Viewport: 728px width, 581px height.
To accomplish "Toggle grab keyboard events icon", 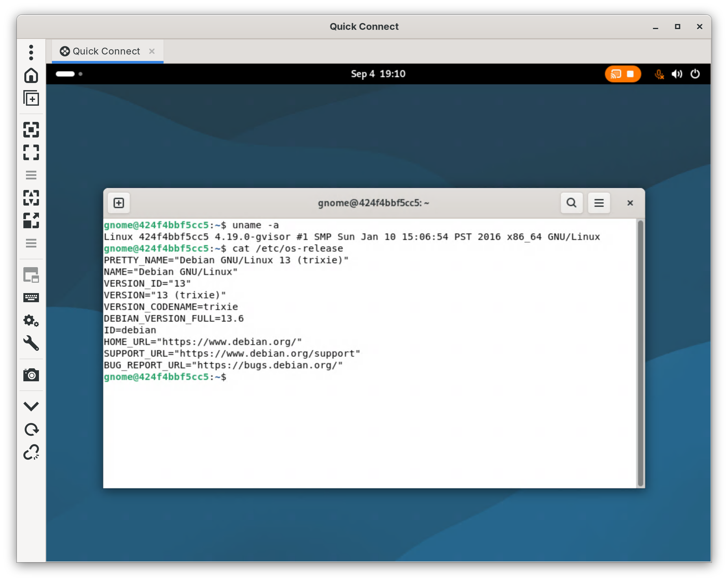I will point(31,298).
